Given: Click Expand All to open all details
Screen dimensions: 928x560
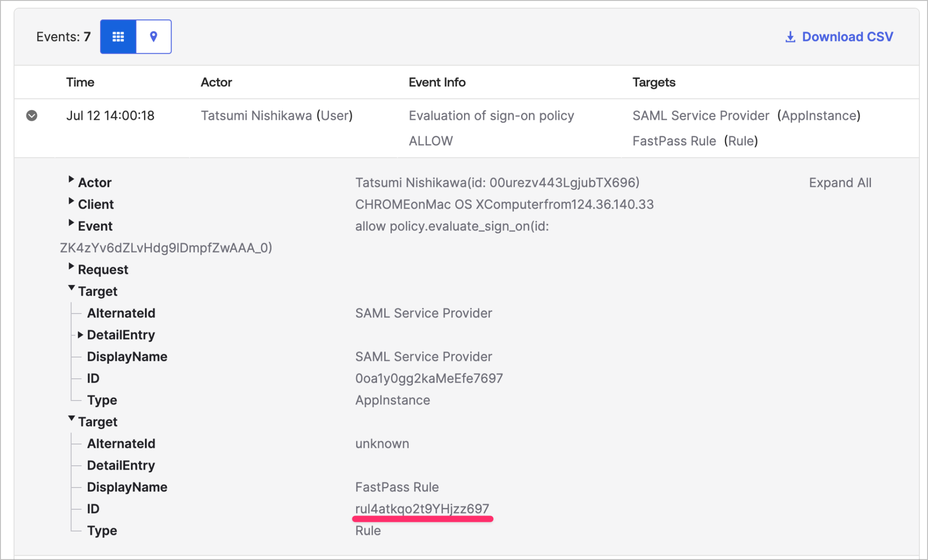Looking at the screenshot, I should 840,182.
